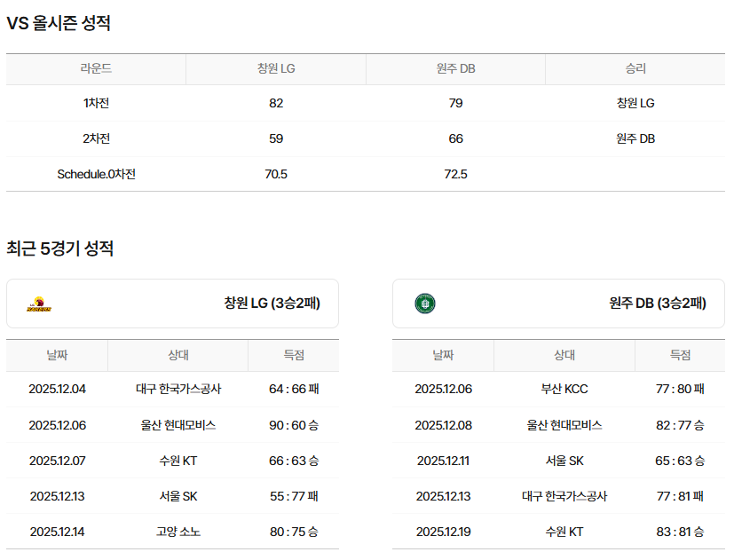Open the 창원 LG (3승2패) team title
Viewport: 734px width, 560px height.
click(272, 304)
